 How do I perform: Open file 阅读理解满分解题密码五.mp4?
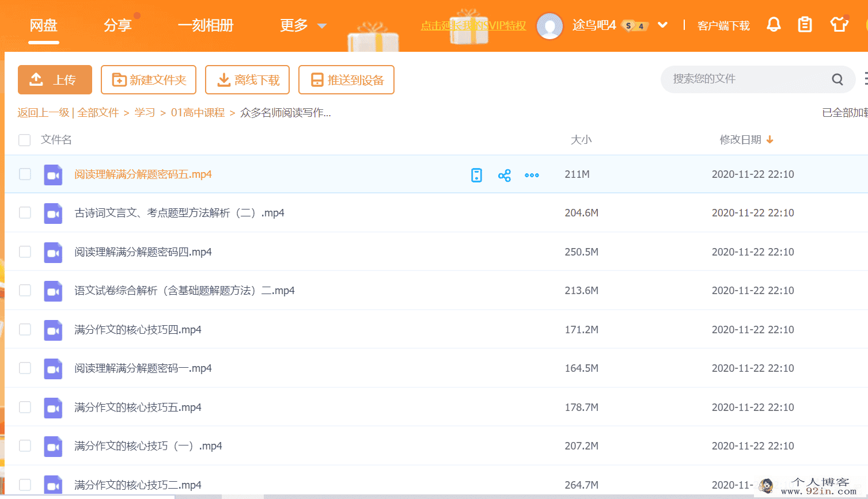click(143, 174)
